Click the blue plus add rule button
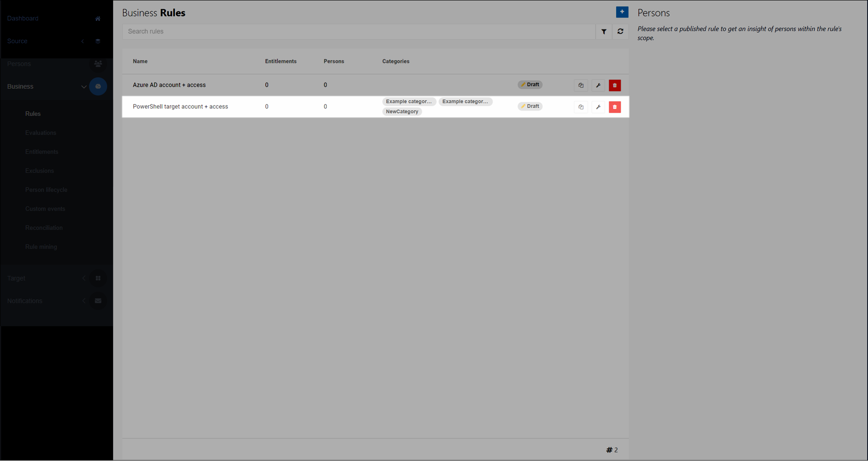Screen dimensions: 868x461 click(622, 12)
